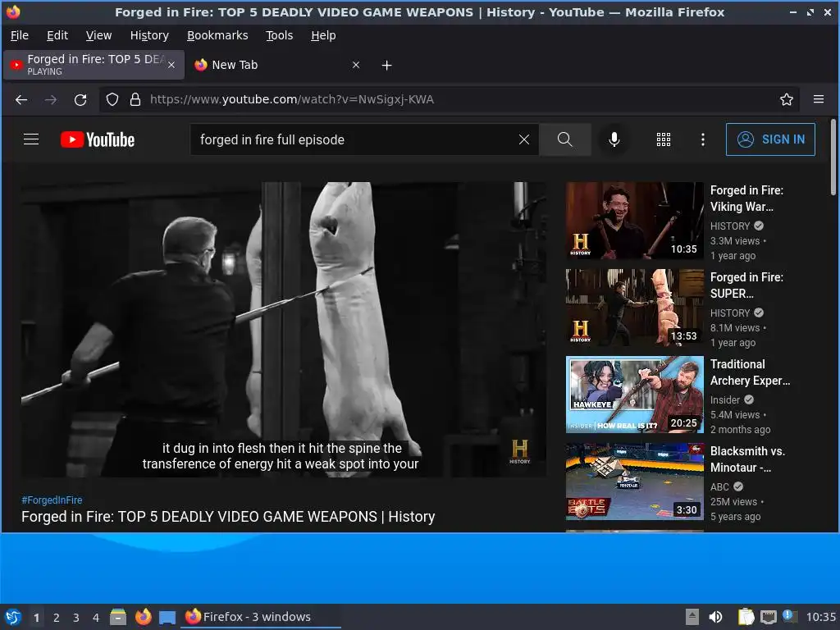Open the Bookmarks menu
The image size is (840, 630).
[217, 35]
